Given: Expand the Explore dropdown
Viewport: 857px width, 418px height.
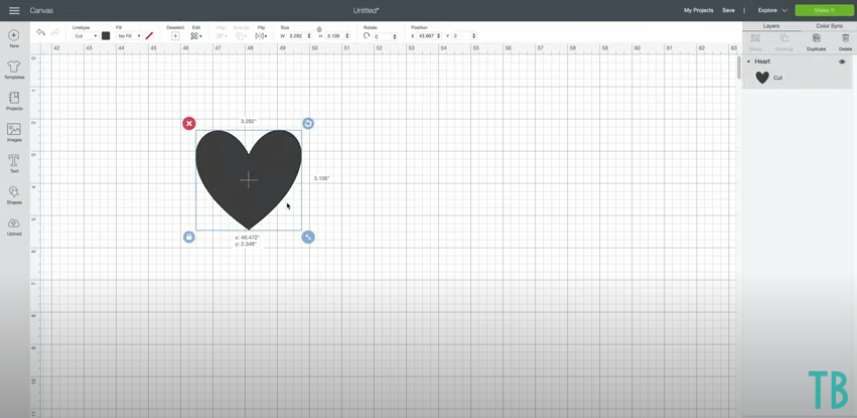Looking at the screenshot, I should (x=772, y=10).
